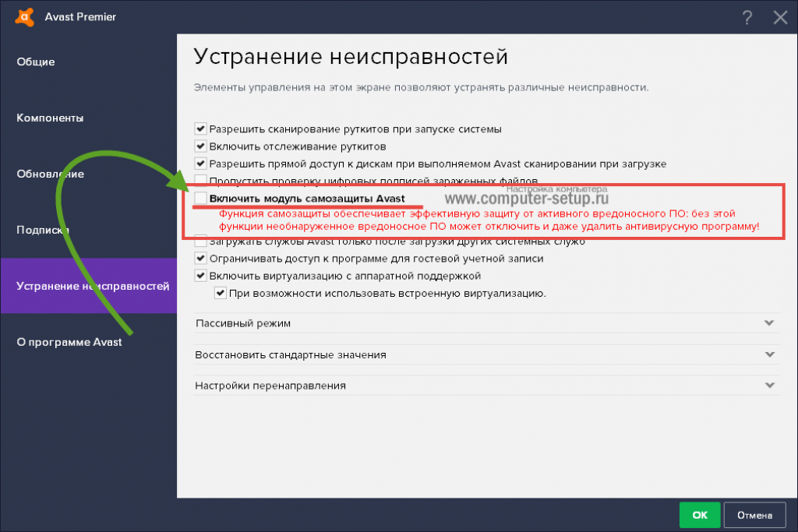This screenshot has height=532, width=798.
Task: Select Устранение неисправностей in sidebar
Action: [89, 286]
